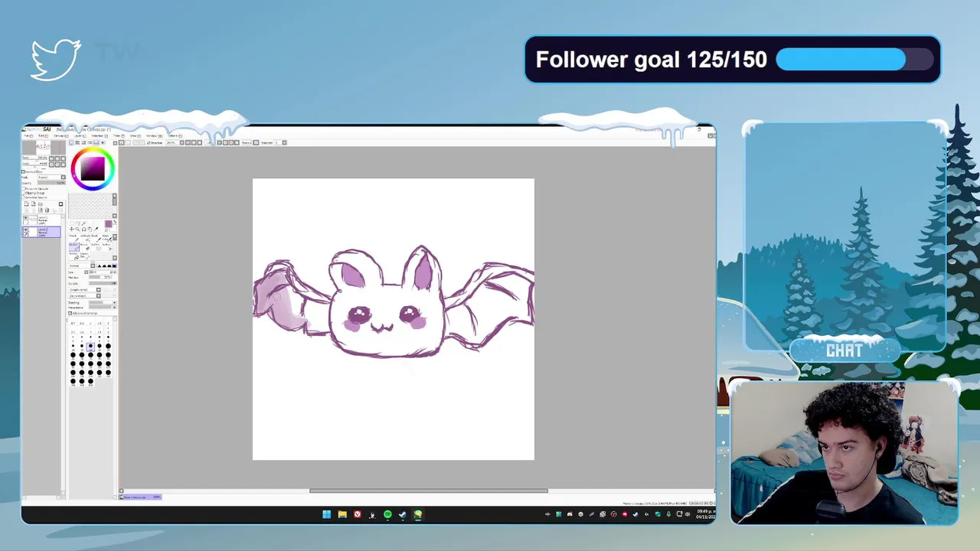This screenshot has height=551, width=980.
Task: Open the Windows Start button
Action: 326,514
